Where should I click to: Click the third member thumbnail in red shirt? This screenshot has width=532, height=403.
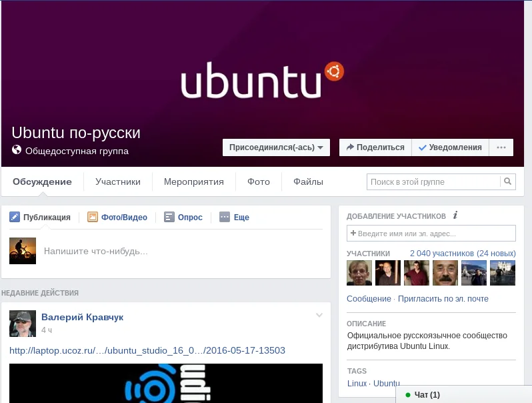pos(417,273)
